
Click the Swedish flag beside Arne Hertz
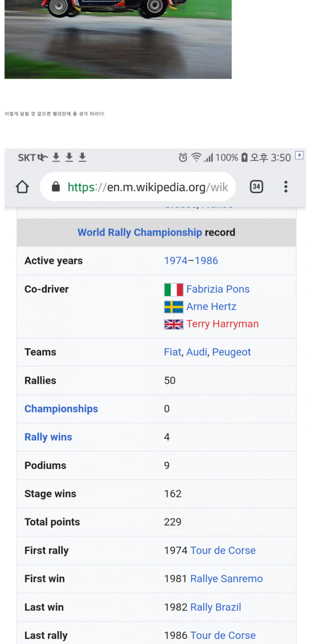pos(174,307)
